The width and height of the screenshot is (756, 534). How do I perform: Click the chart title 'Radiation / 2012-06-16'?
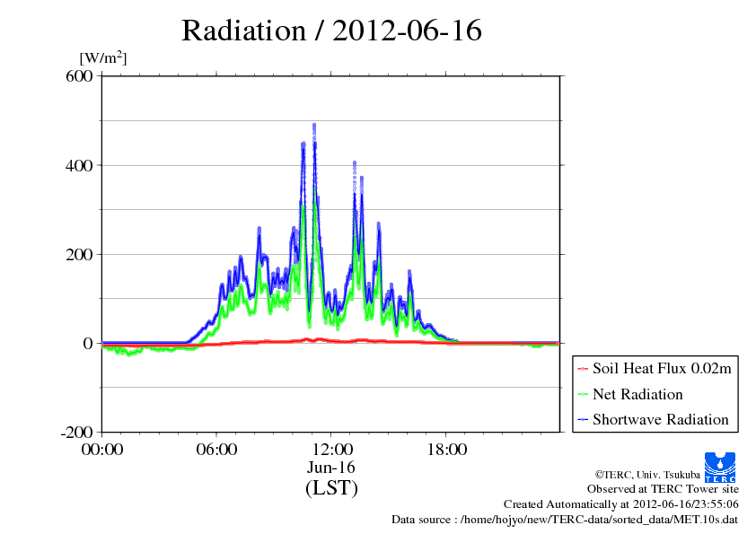[331, 31]
